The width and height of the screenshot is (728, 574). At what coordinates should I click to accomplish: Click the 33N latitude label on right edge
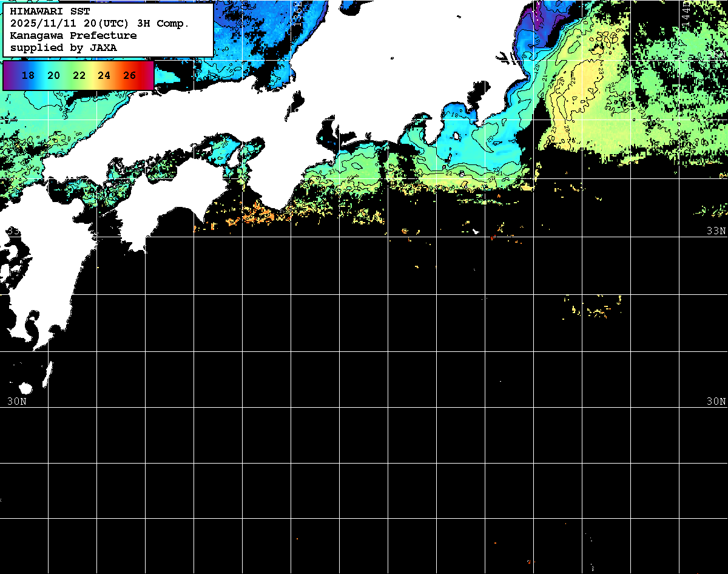pos(716,231)
